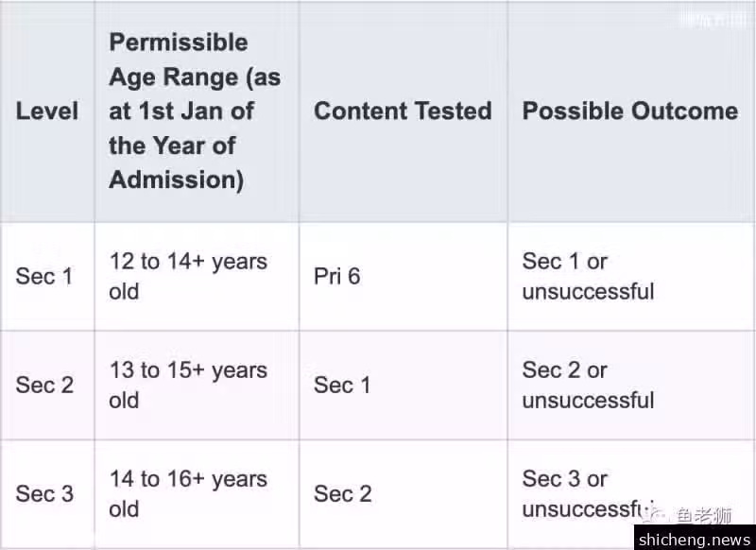The height and width of the screenshot is (550, 756).
Task: Click the 12 to 14+ years old cell
Action: pyautogui.click(x=197, y=277)
